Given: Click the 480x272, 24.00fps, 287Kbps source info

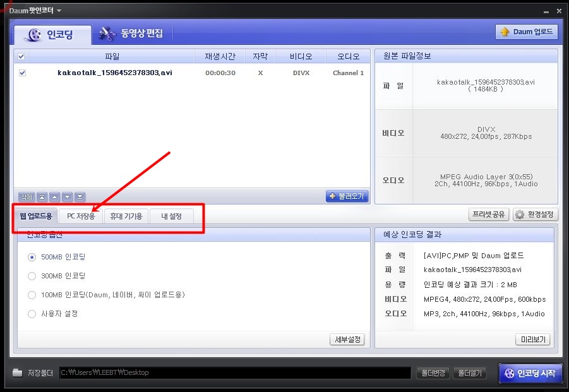Looking at the screenshot, I should click(486, 137).
